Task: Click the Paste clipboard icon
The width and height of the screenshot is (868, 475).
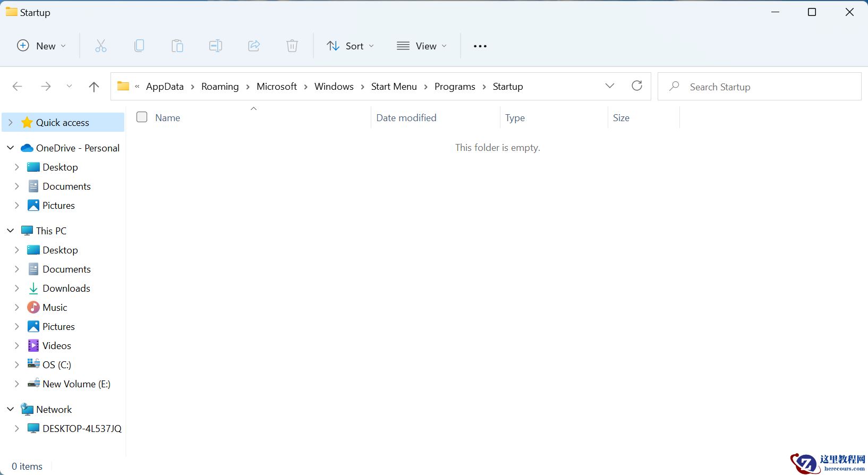Action: tap(177, 46)
